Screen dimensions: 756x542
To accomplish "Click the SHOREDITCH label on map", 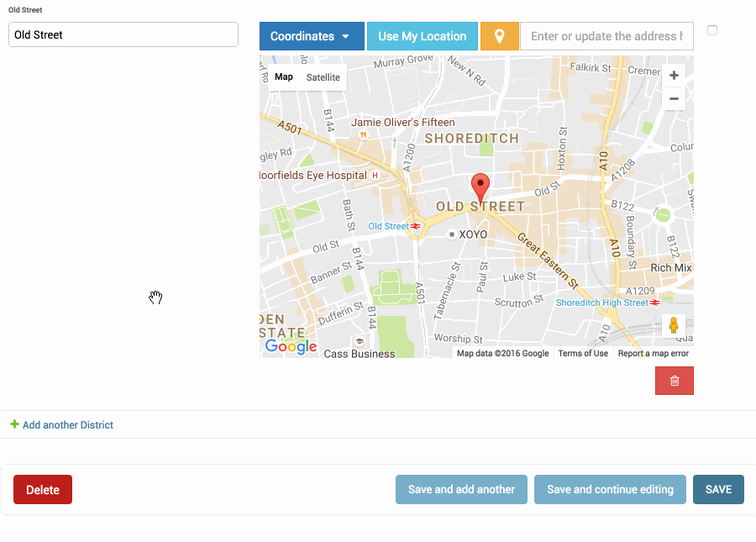I will pos(471,139).
